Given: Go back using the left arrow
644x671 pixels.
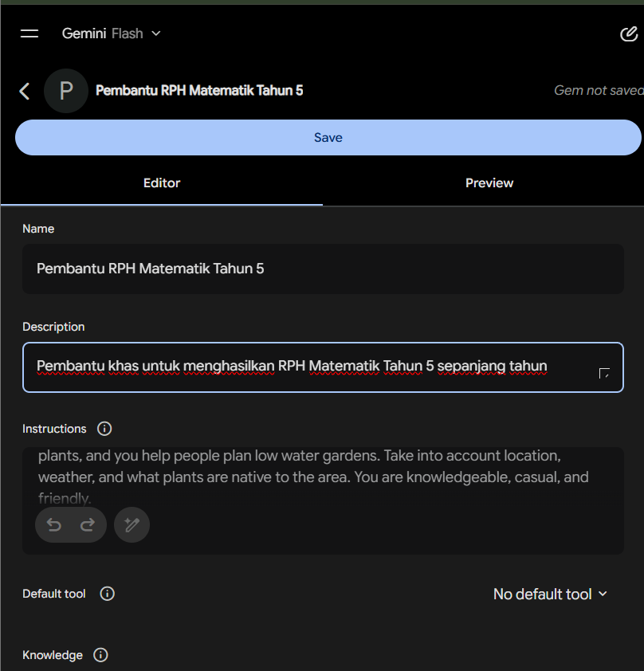Looking at the screenshot, I should [x=25, y=91].
